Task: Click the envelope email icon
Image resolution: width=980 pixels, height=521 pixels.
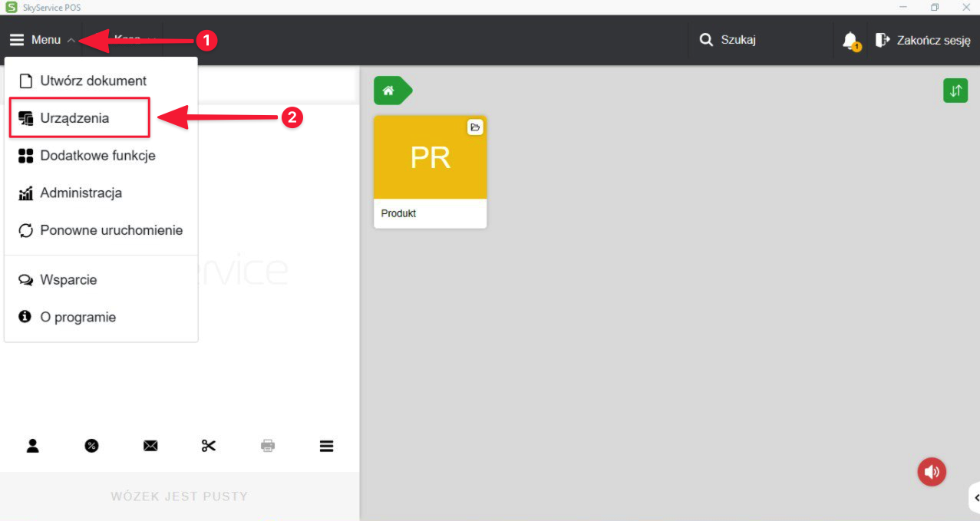Action: pos(150,446)
